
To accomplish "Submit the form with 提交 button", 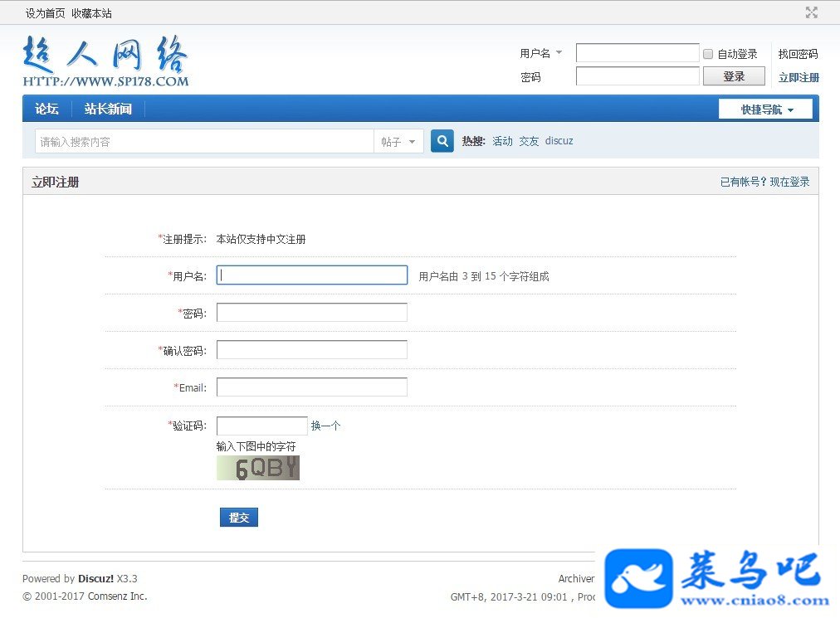I will click(239, 518).
